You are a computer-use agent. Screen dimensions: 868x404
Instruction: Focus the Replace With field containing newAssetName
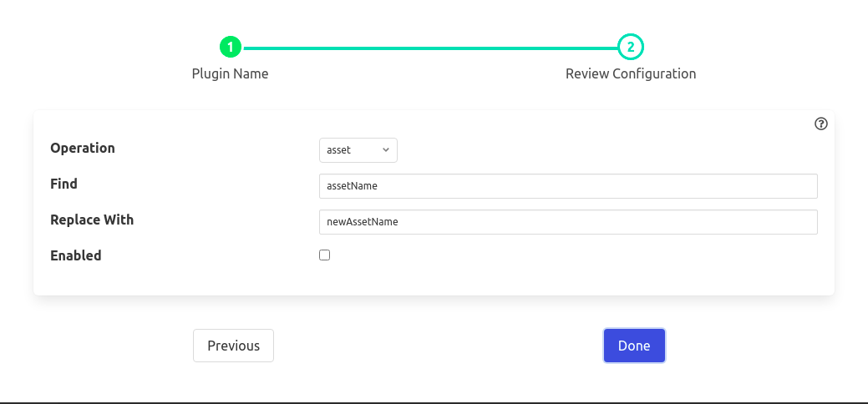click(x=568, y=222)
